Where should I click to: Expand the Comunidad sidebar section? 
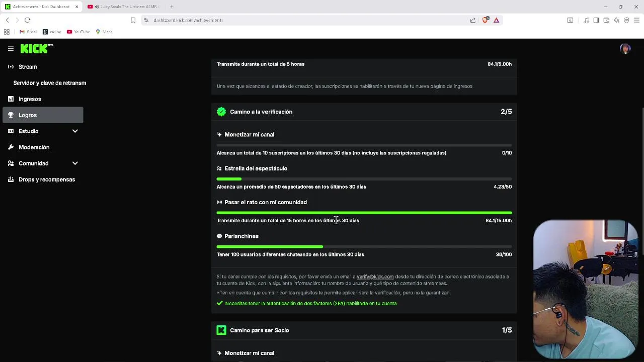point(75,163)
